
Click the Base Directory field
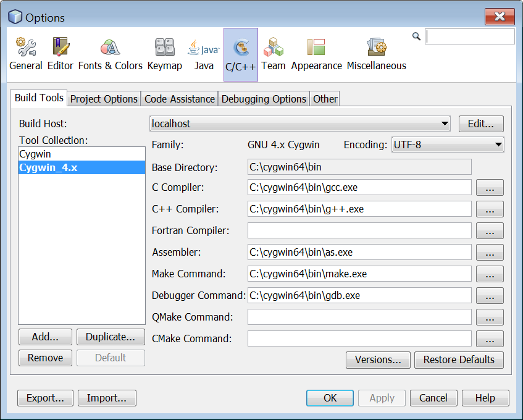tap(359, 167)
